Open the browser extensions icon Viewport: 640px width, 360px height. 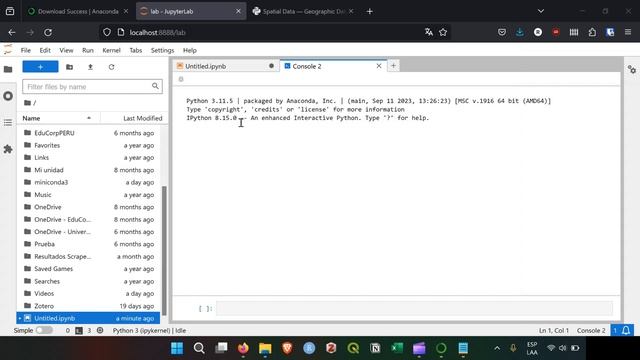pos(592,32)
